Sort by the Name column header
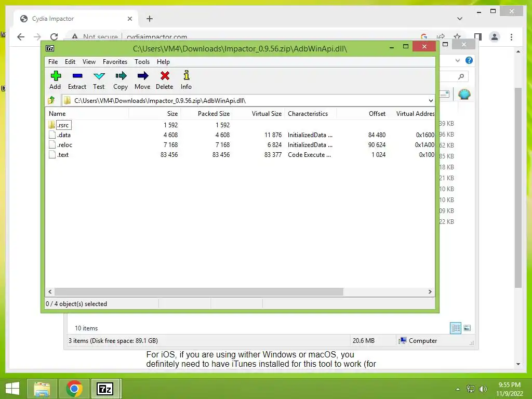This screenshot has width=532, height=399. 87,114
